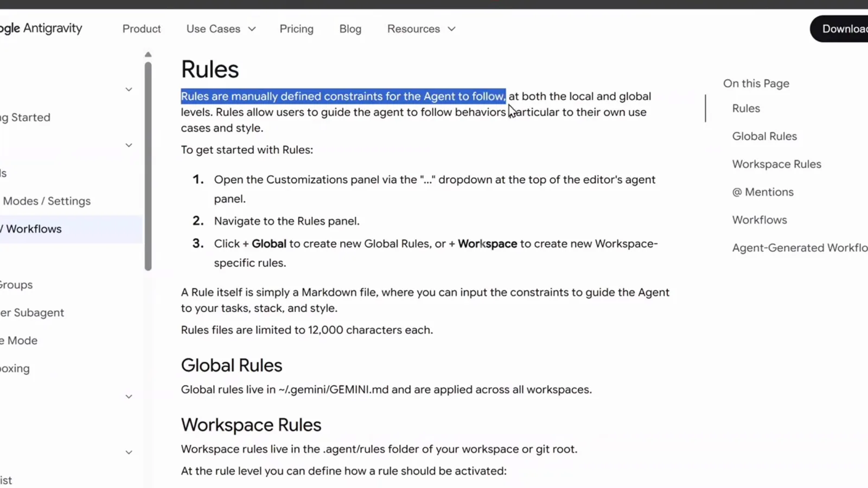Click the chevron next to Resources
Viewport: 868px width, 488px height.
(x=451, y=29)
